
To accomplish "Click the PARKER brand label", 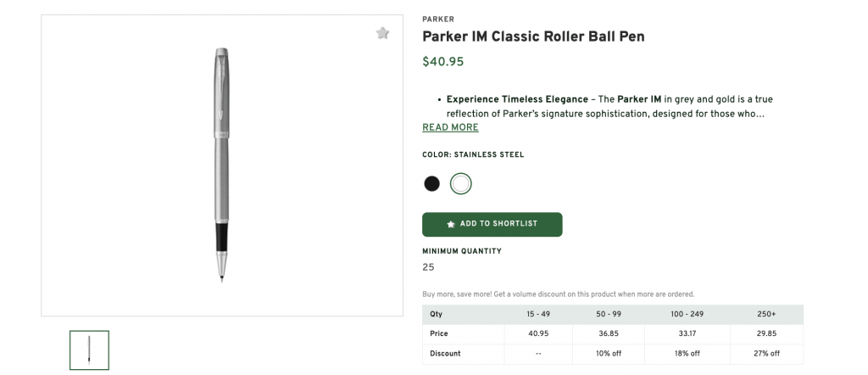I will pos(438,19).
